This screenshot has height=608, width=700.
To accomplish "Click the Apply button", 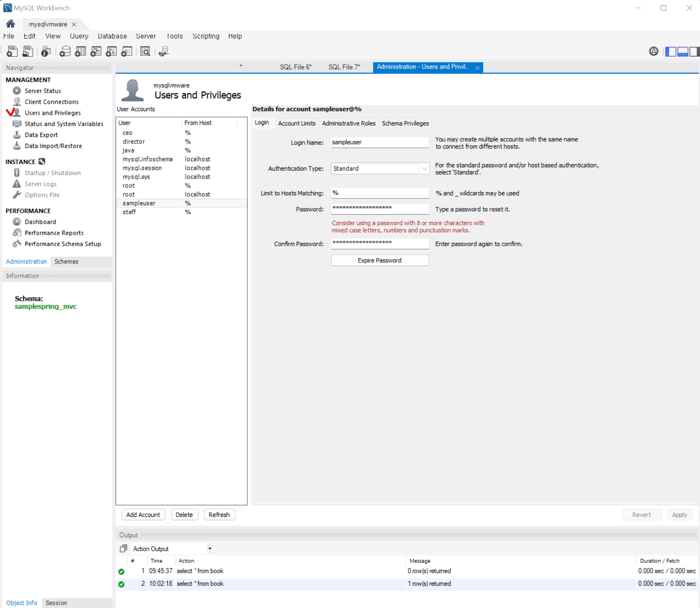I will coord(679,515).
